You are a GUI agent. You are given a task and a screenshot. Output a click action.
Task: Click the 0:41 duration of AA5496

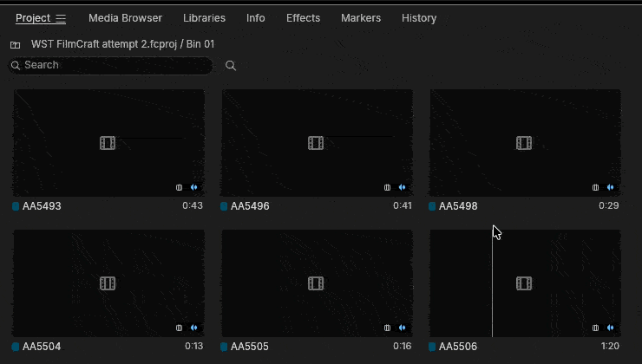click(x=403, y=205)
